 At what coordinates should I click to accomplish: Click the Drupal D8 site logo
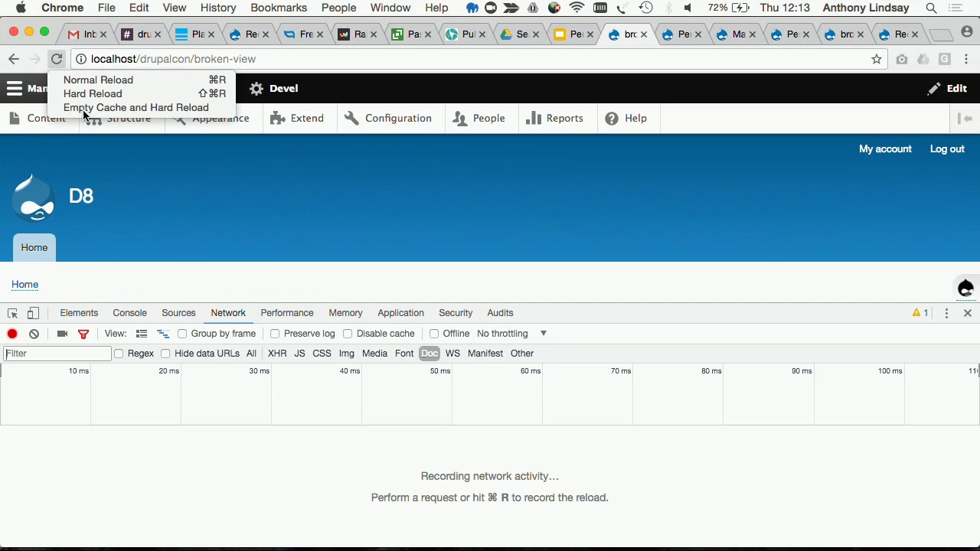coord(33,197)
